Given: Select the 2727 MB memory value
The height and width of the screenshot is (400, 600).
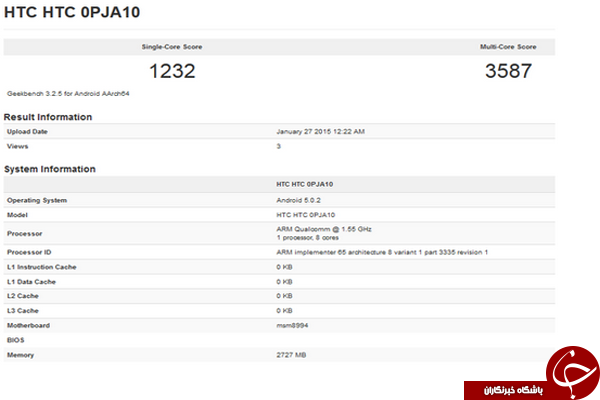Looking at the screenshot, I should (291, 355).
